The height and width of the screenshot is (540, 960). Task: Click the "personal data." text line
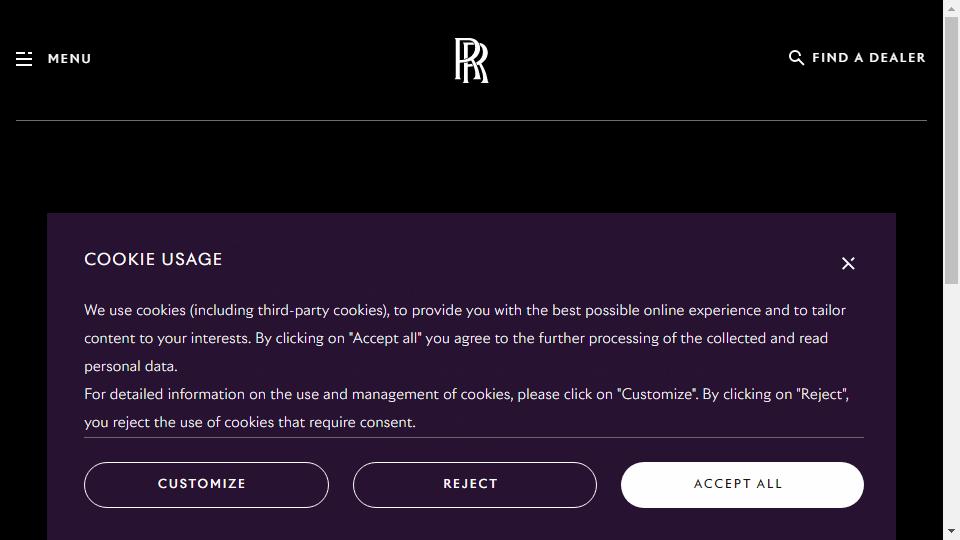130,366
